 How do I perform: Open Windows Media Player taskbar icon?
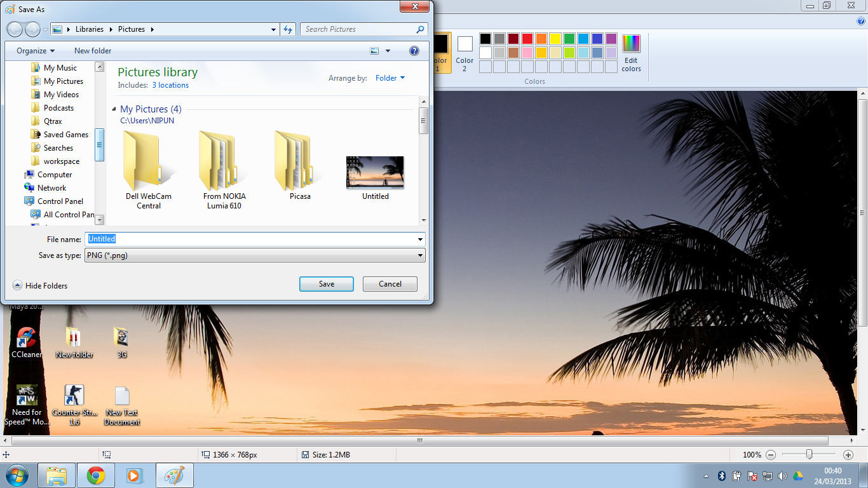point(133,475)
